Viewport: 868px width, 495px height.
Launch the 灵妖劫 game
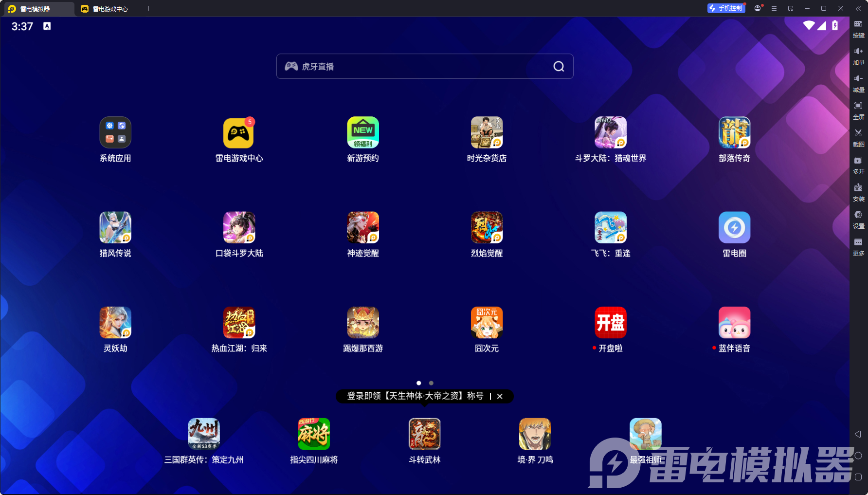tap(115, 322)
